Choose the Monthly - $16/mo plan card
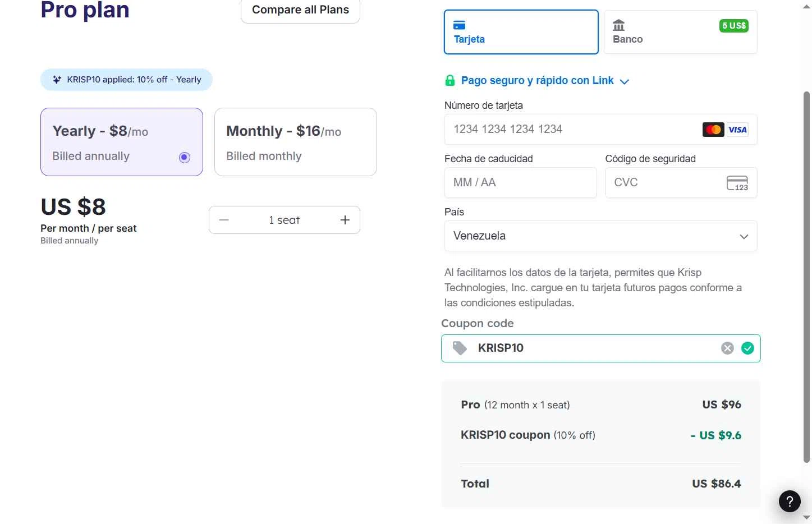This screenshot has height=524, width=812. [x=296, y=142]
